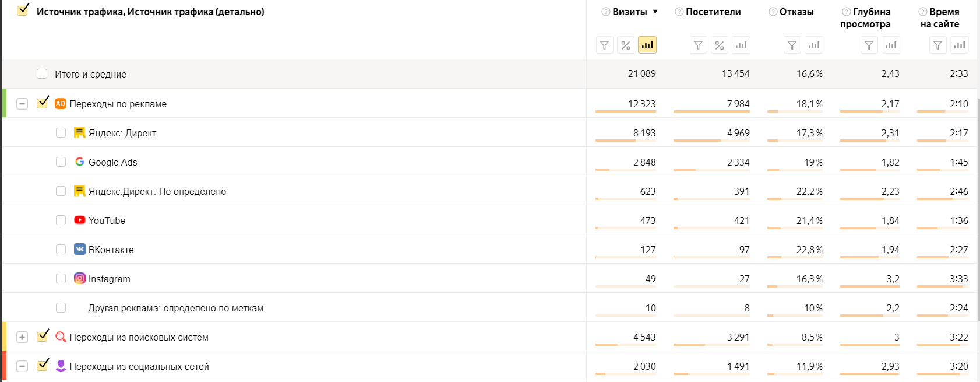Click the Посетители column header
This screenshot has width=980, height=382.
713,12
